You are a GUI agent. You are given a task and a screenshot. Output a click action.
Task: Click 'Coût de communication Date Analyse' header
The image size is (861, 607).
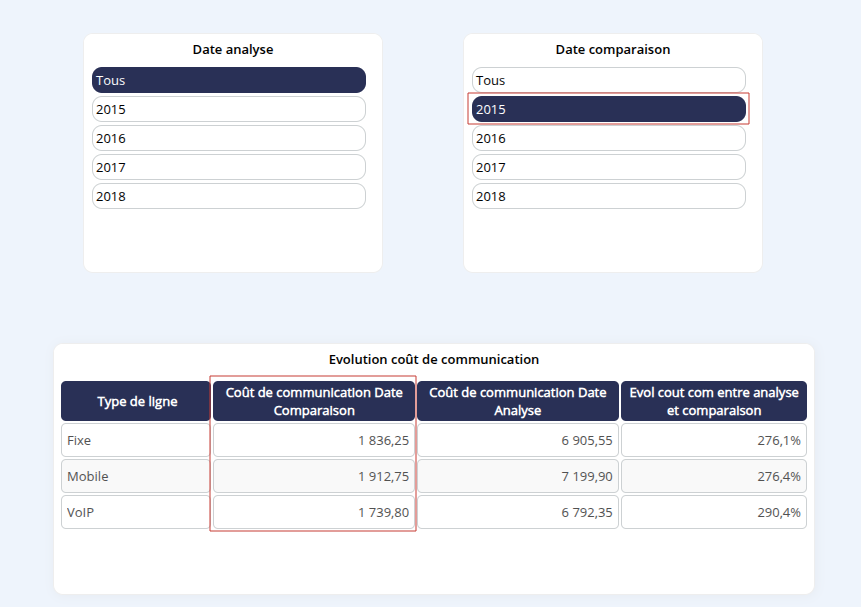point(517,401)
